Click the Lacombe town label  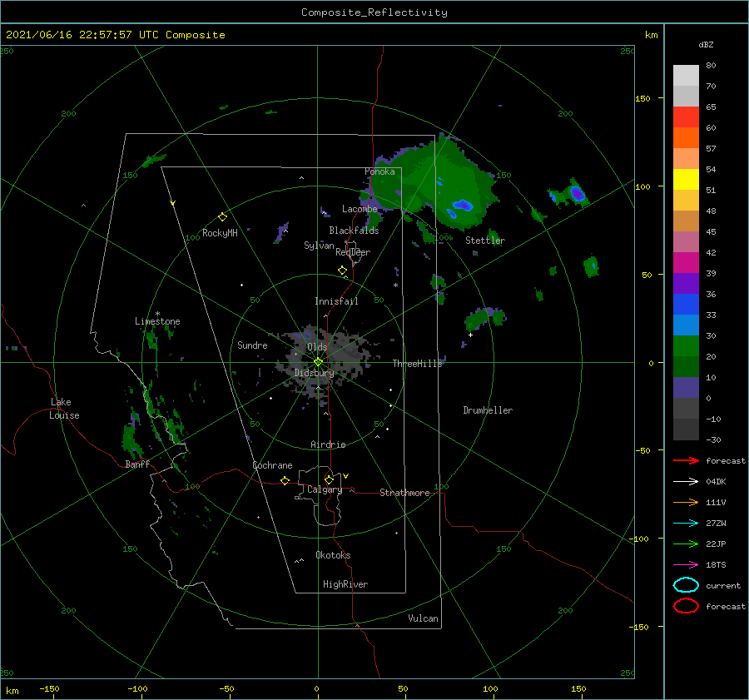tap(360, 209)
